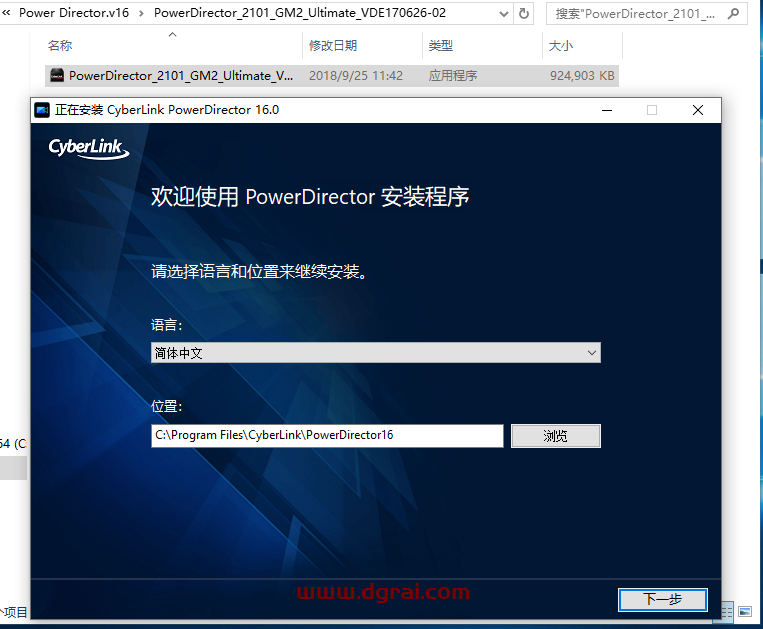Click the PowerDirector_2101_GM2_Ultimate_VDE170626-02 breadcrumb
The width and height of the screenshot is (763, 629).
click(300, 13)
